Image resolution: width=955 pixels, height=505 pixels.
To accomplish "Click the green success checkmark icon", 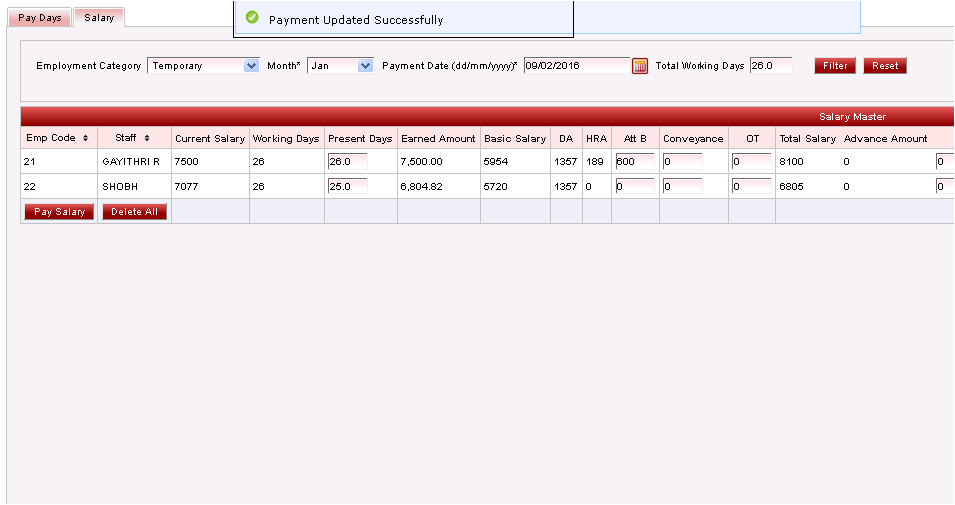I will point(252,18).
